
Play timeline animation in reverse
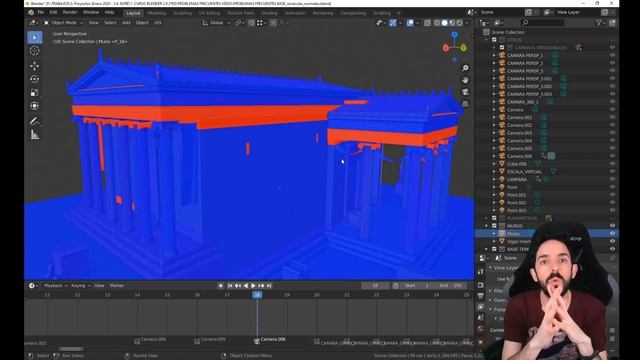click(246, 286)
